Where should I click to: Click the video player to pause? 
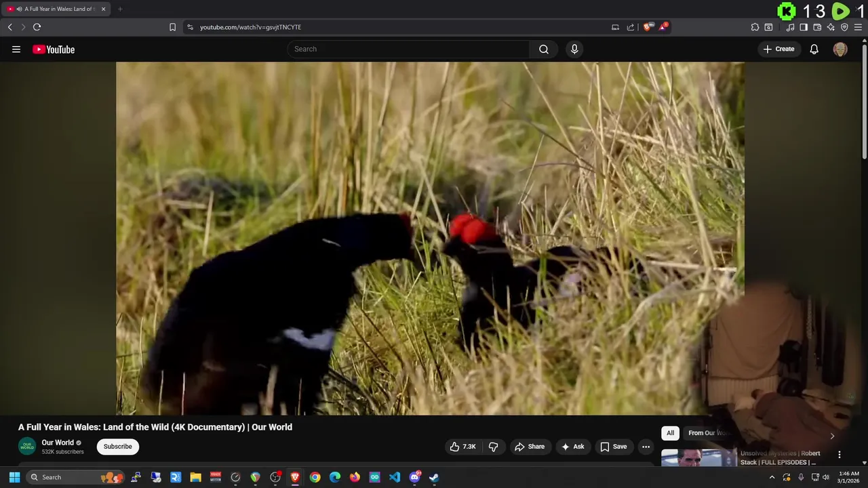(x=430, y=239)
